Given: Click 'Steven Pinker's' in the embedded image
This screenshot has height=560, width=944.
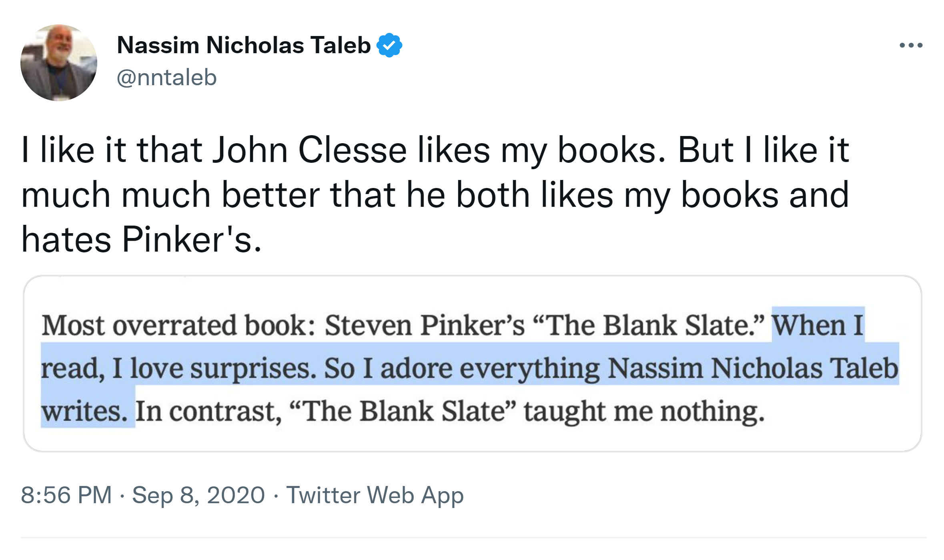Looking at the screenshot, I should (x=424, y=325).
